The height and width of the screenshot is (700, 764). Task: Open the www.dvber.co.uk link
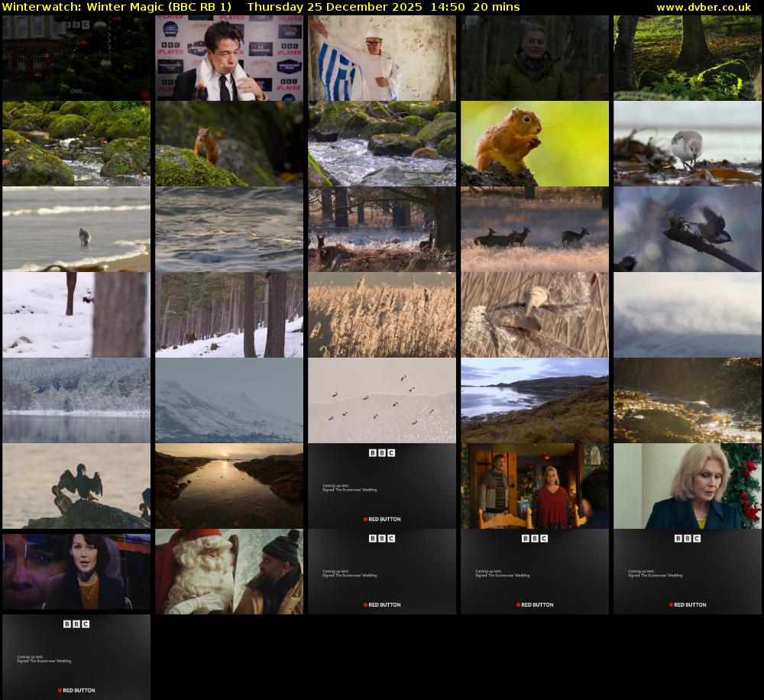704,7
